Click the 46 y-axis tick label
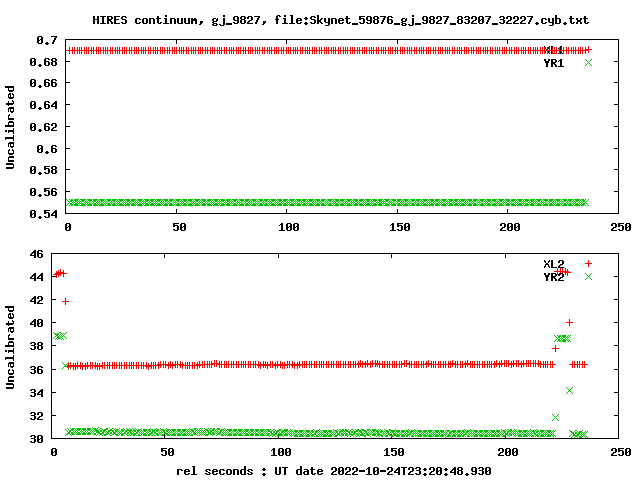The image size is (640, 480). (36, 254)
